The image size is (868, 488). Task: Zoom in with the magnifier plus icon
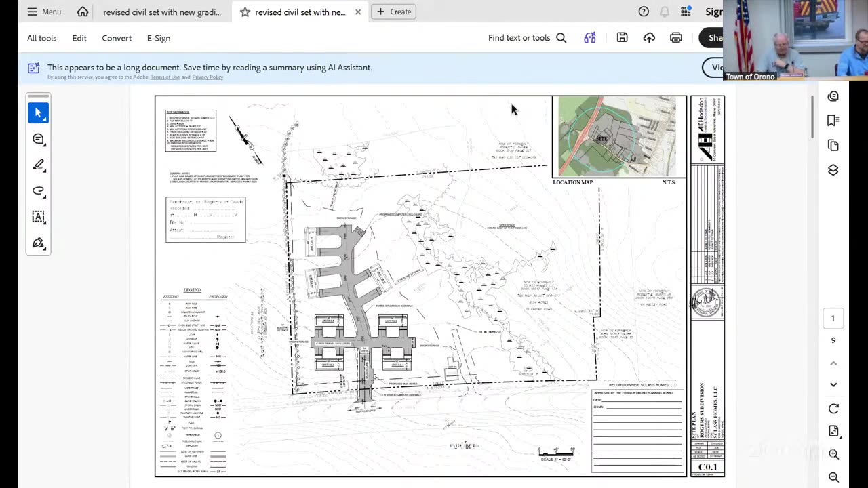tap(833, 454)
